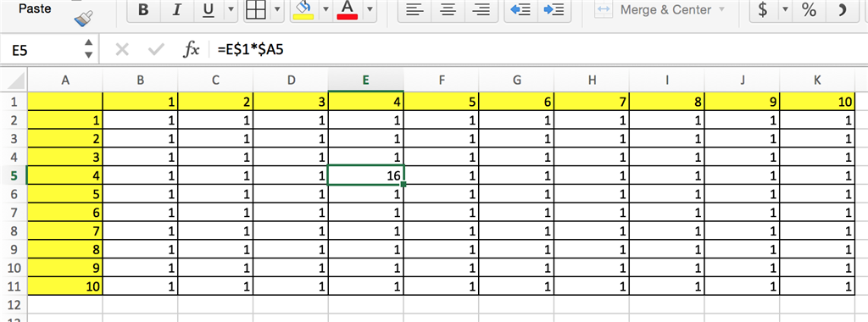Image resolution: width=868 pixels, height=322 pixels.
Task: Select cell A11 containing 10
Action: click(65, 286)
